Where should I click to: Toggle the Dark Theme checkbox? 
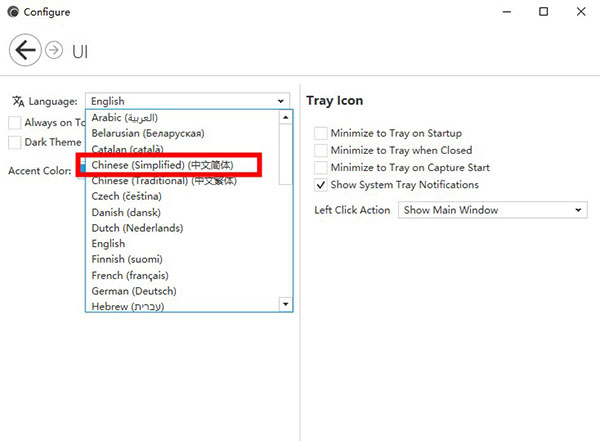pyautogui.click(x=15, y=143)
